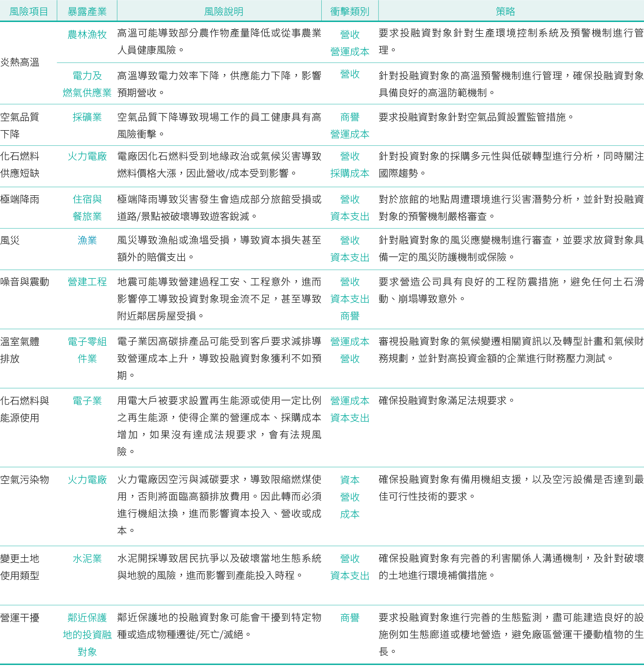Click the description 高溫可能導致部分農作物產量降低
This screenshot has width=644, height=666.
219,41
